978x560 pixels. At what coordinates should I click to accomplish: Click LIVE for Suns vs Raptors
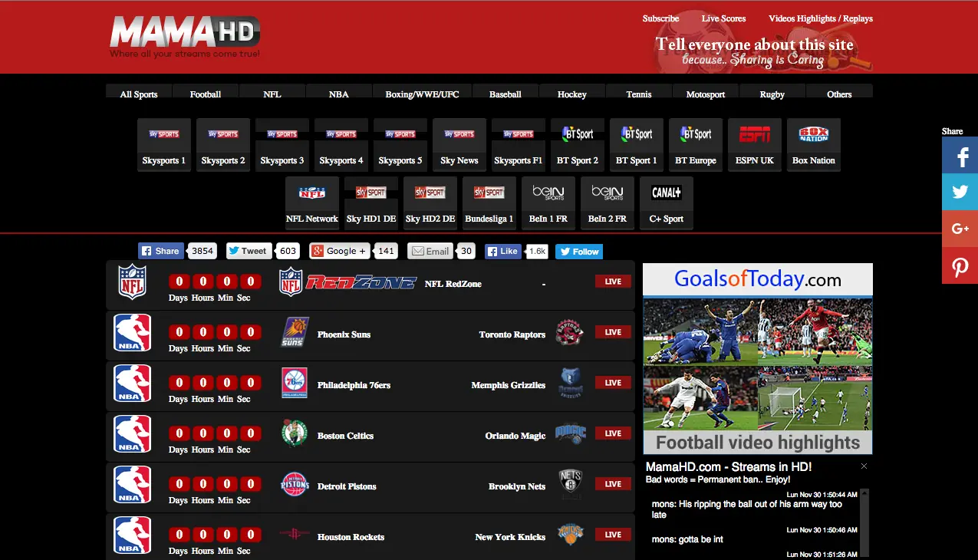coord(613,332)
